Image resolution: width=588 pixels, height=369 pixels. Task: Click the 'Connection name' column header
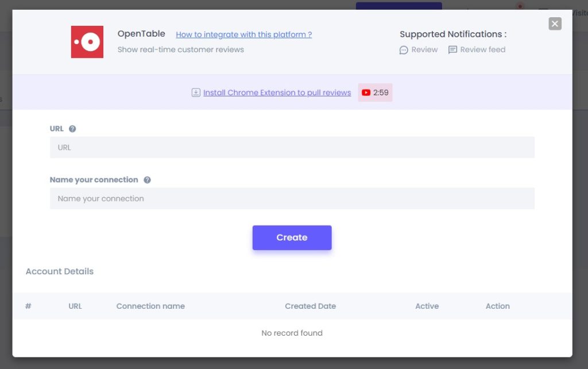pos(150,306)
